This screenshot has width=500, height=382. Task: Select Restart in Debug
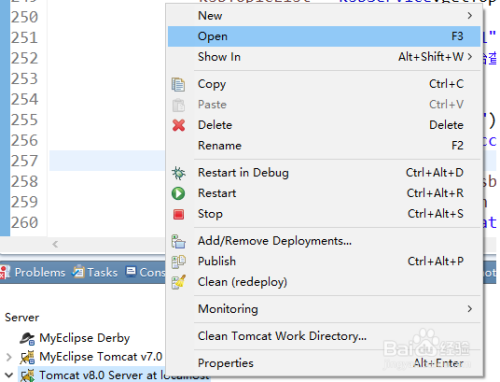pyautogui.click(x=324, y=173)
